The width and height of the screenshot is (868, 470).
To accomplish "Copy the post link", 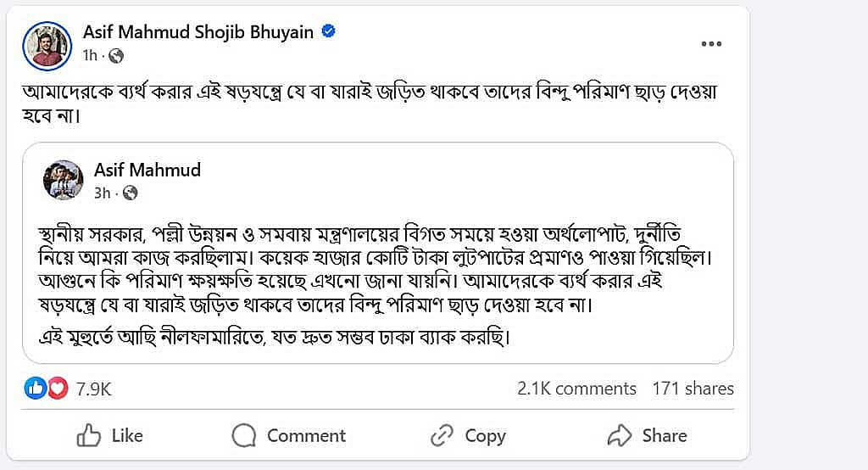I will pyautogui.click(x=468, y=435).
